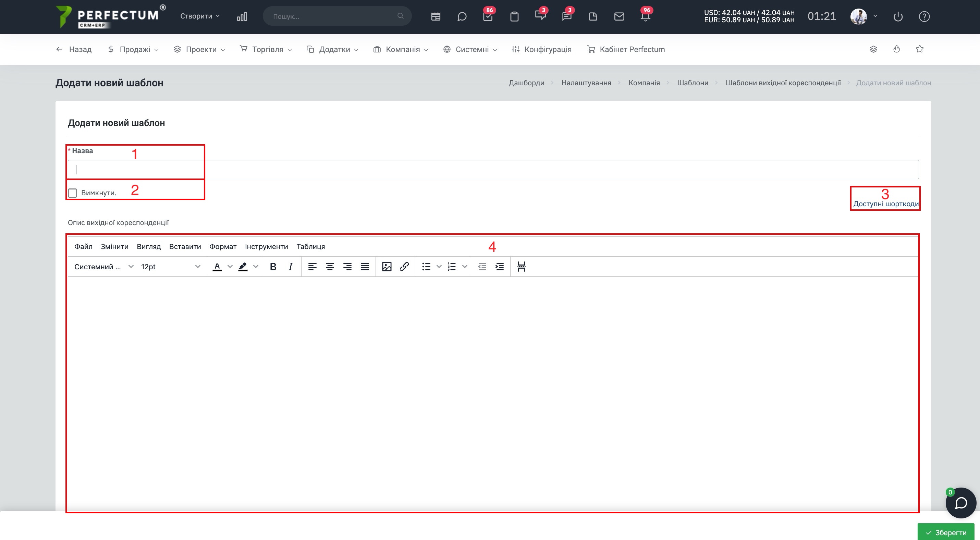Open notifications bell with 96 badge
This screenshot has width=980, height=540.
pos(646,16)
